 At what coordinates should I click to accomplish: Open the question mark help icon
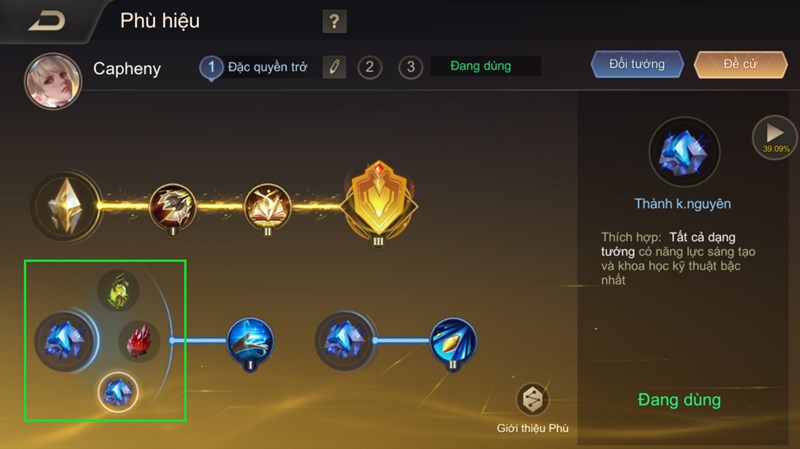click(334, 21)
